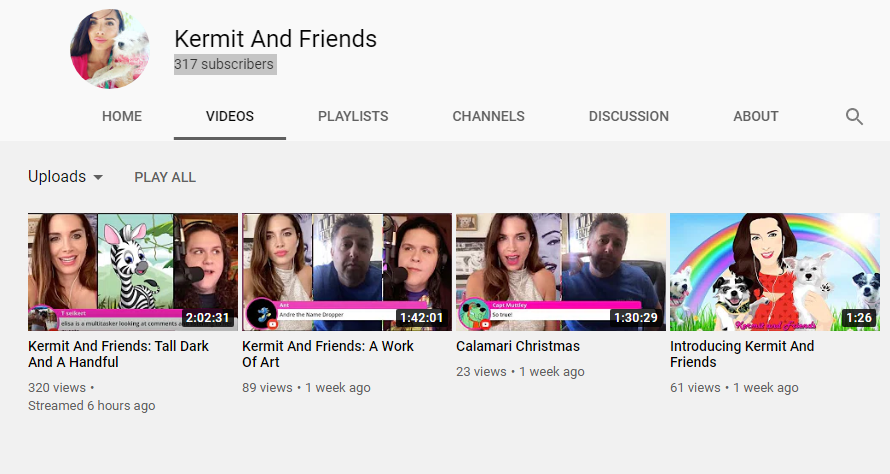Click the 'Calamari Christmas' title link

518,346
